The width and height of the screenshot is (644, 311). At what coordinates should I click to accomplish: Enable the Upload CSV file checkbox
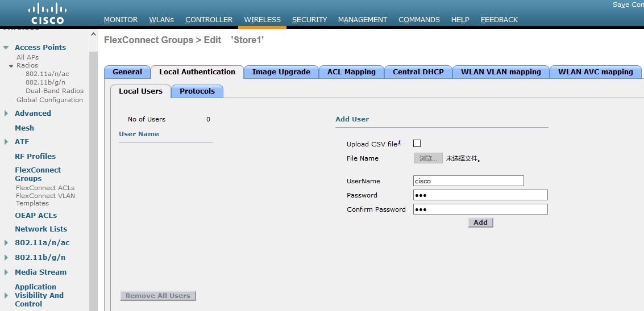pyautogui.click(x=417, y=143)
